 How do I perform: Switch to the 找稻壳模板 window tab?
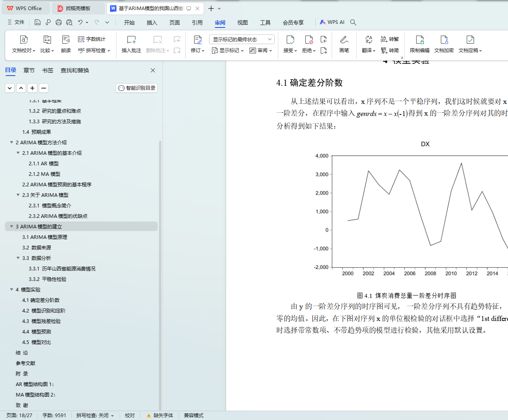tap(78, 8)
